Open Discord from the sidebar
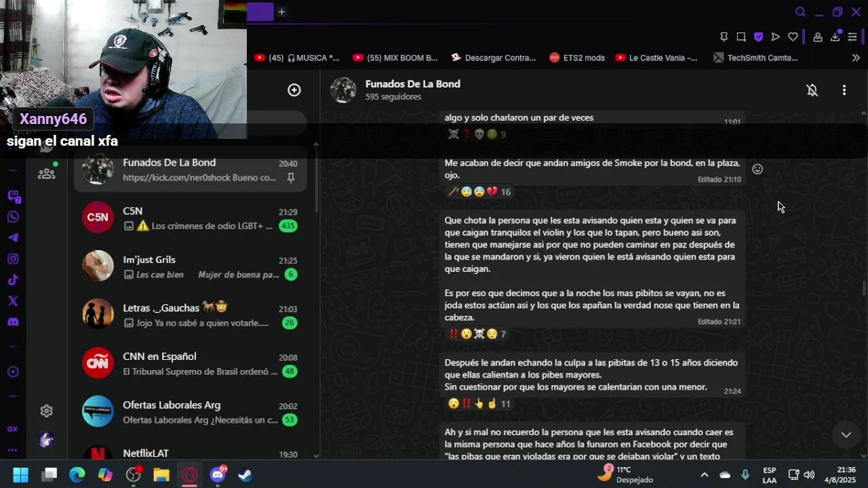Screen dimensions: 868x488 pyautogui.click(x=14, y=322)
